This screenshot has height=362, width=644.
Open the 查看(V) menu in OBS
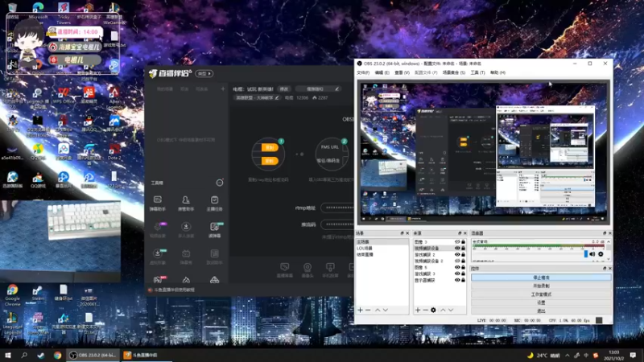(x=402, y=72)
